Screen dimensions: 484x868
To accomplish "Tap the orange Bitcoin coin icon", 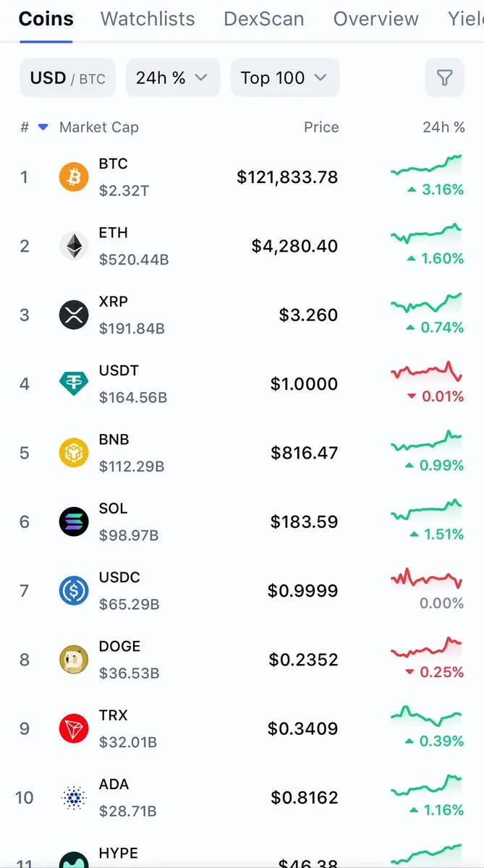I will (74, 177).
